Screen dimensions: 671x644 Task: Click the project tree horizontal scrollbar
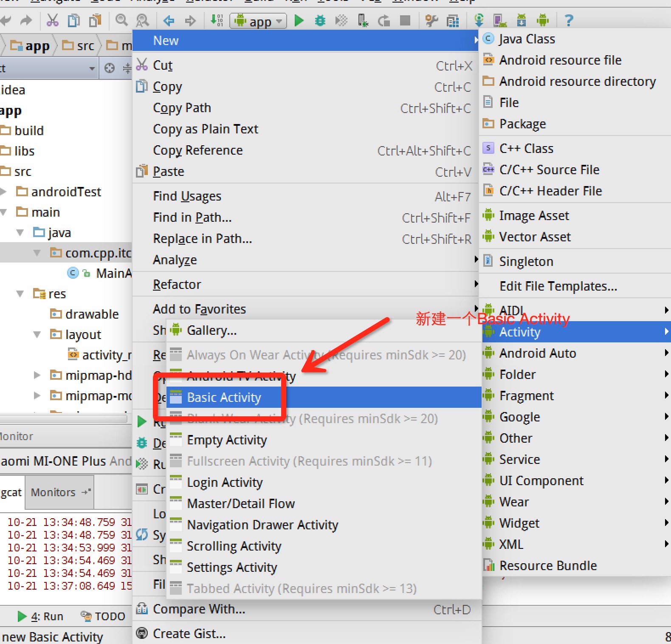(64, 419)
